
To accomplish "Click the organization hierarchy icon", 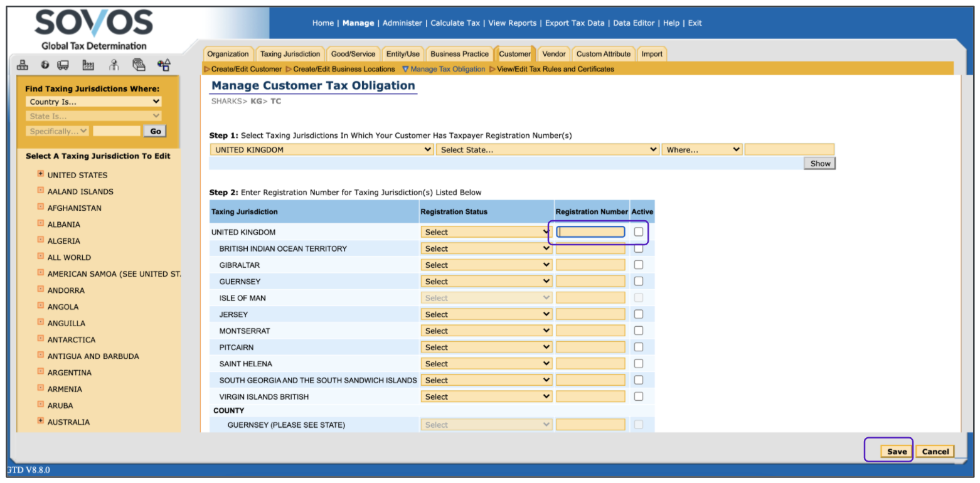I will (23, 65).
